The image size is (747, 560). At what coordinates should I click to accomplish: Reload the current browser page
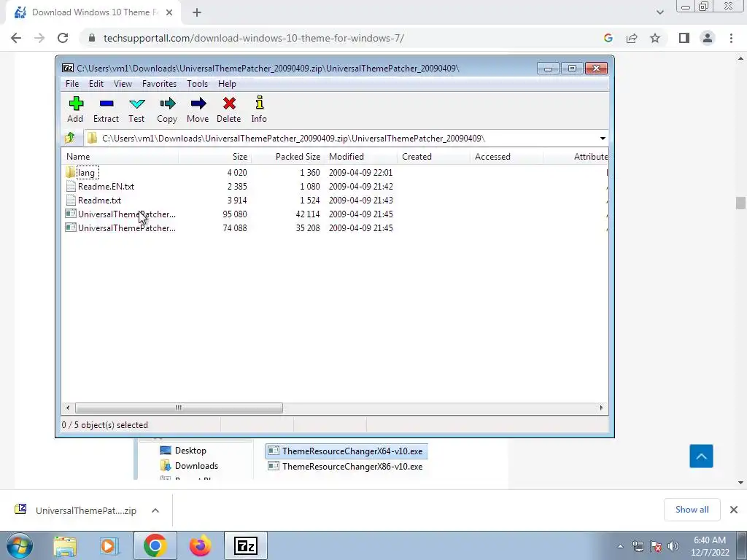tap(63, 38)
